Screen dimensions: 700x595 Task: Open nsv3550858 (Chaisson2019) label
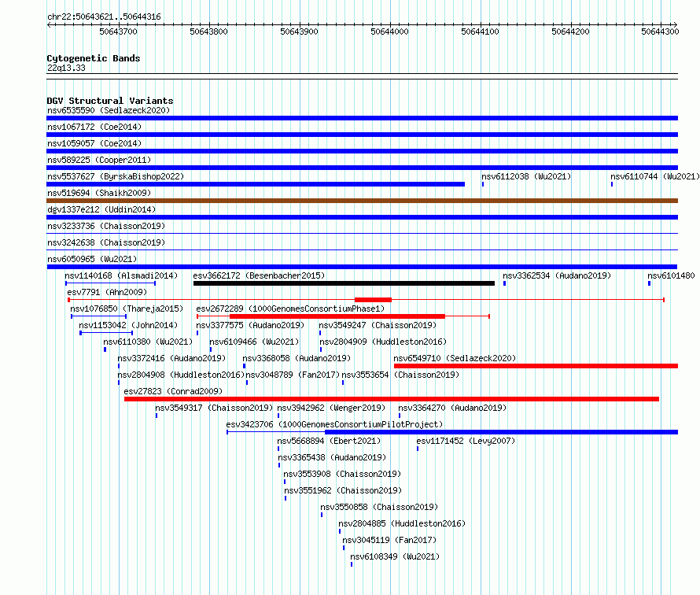pos(379,507)
